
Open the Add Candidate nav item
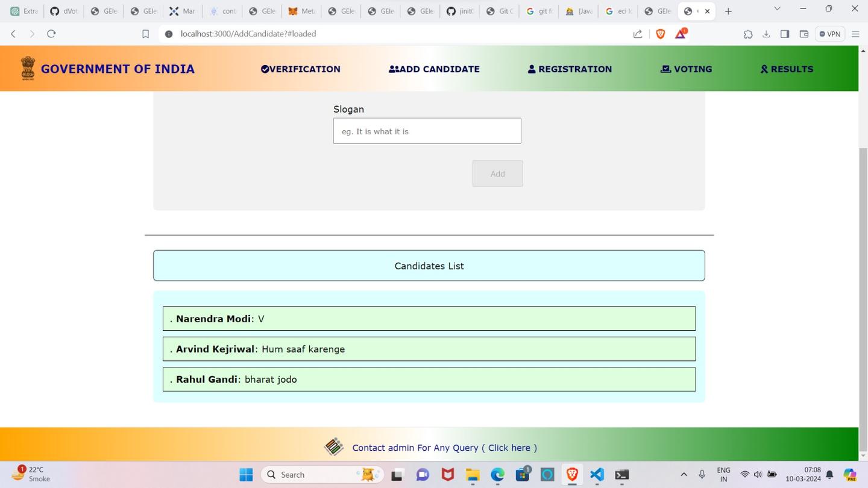point(434,69)
